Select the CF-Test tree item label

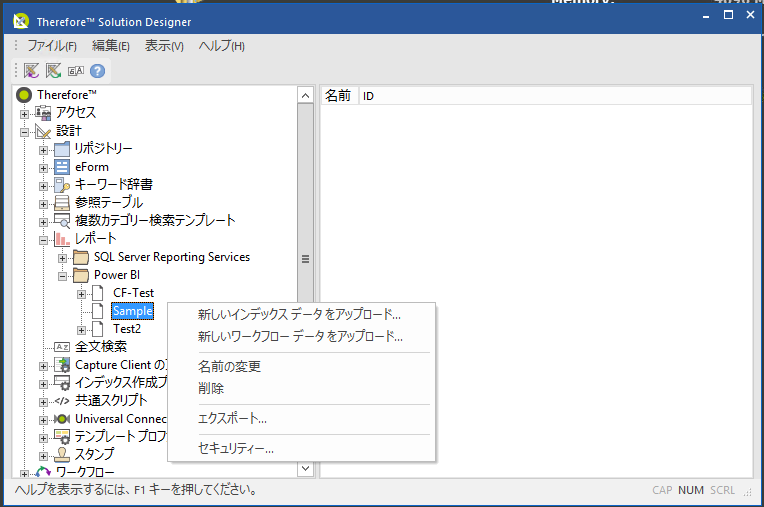tap(134, 293)
